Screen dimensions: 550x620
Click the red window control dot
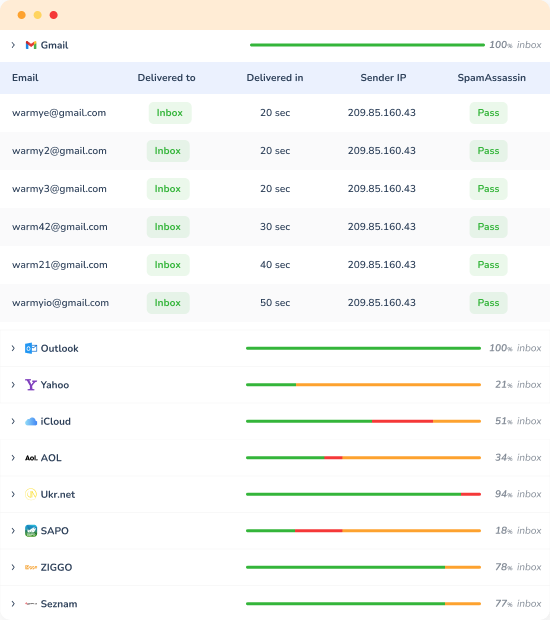point(54,15)
